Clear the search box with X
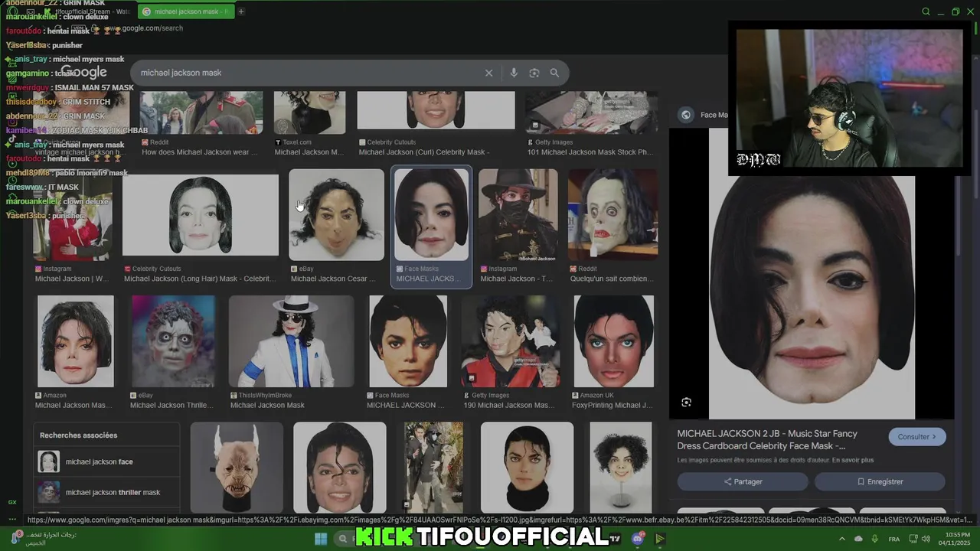980x551 pixels. point(488,73)
